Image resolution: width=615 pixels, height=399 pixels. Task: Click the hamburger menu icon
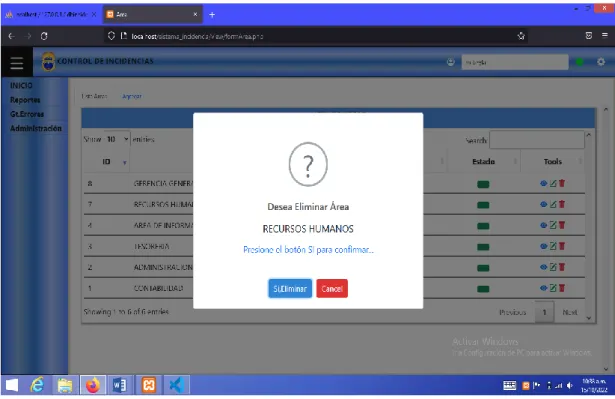(x=16, y=63)
